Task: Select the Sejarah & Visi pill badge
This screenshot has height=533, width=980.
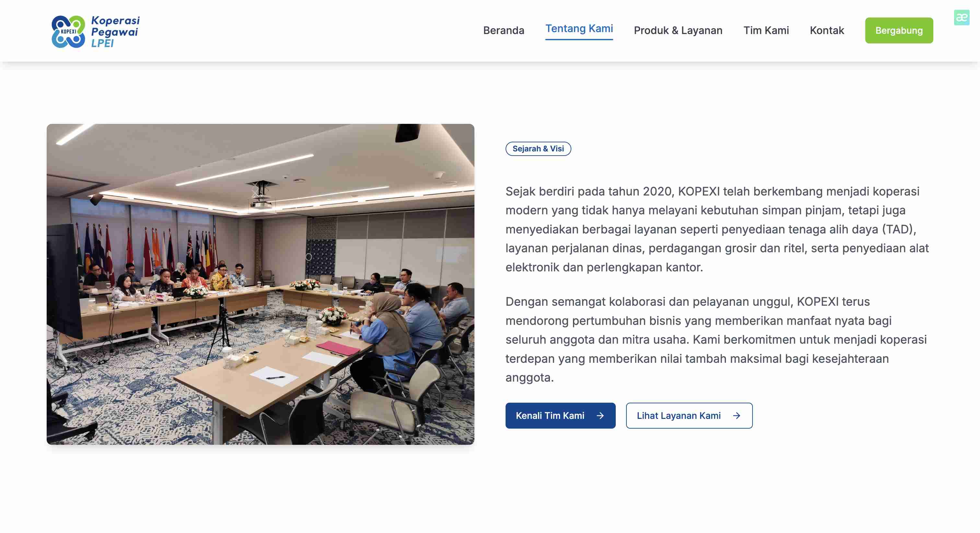Action: coord(538,148)
